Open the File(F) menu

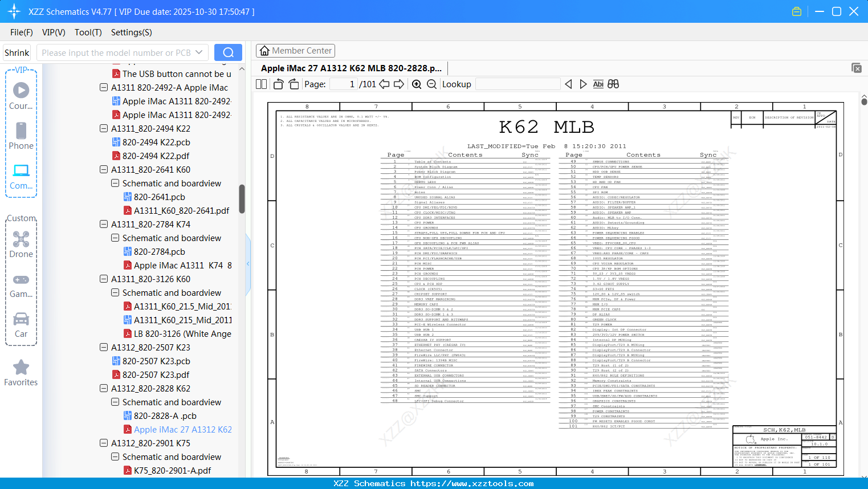pos(22,32)
